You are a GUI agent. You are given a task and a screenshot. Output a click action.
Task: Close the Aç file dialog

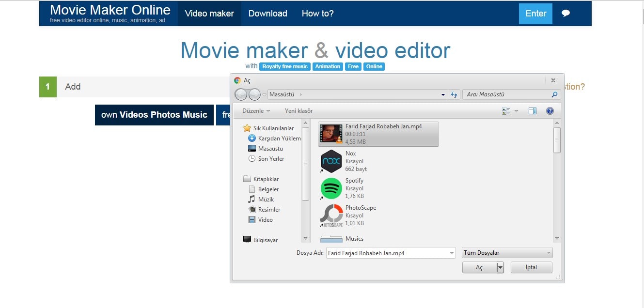tap(553, 80)
